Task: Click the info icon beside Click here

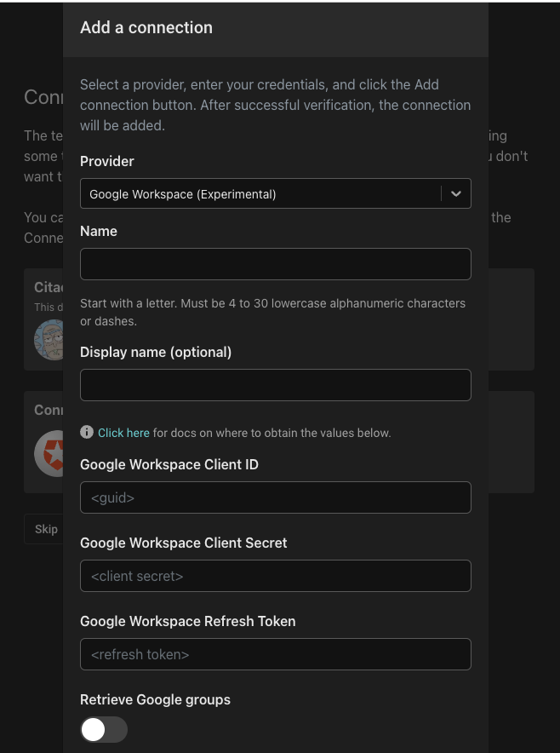Action: [87, 432]
